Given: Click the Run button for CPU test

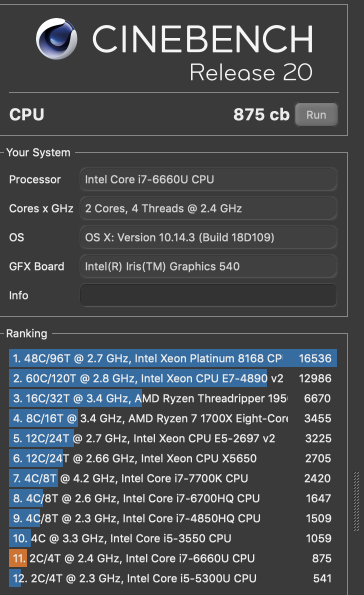Looking at the screenshot, I should click(x=316, y=114).
